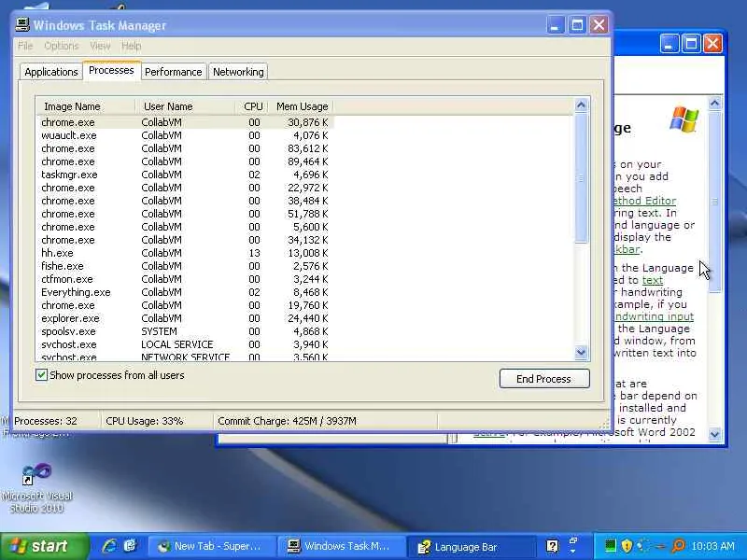Screen dimensions: 747x560
Task: Click the CPU Usage: 33% status bar entry
Action: pyautogui.click(x=157, y=421)
